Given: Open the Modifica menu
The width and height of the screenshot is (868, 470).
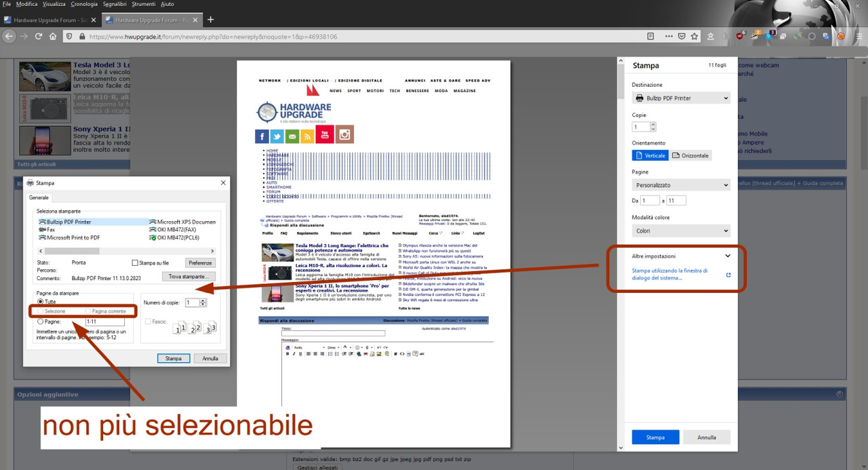Looking at the screenshot, I should pyautogui.click(x=26, y=4).
